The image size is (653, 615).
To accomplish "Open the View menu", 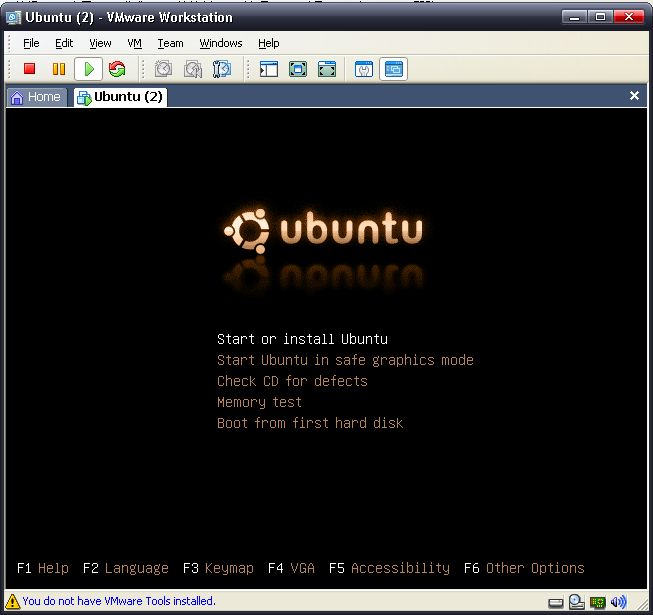I will point(100,43).
